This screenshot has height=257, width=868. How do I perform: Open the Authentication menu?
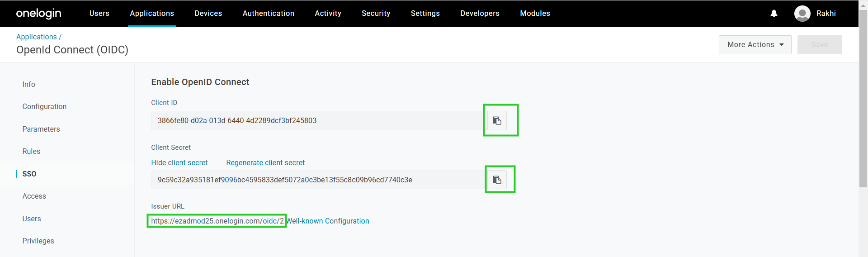(x=269, y=14)
